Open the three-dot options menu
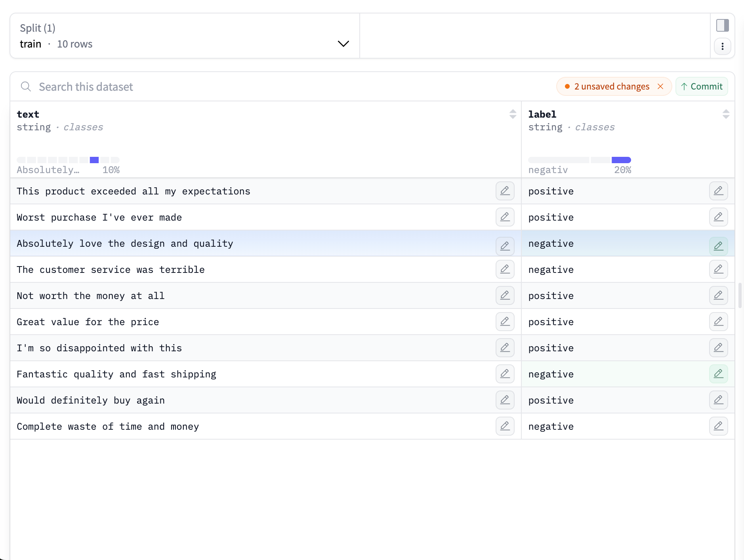Screen dimensions: 744x560 [x=723, y=46]
